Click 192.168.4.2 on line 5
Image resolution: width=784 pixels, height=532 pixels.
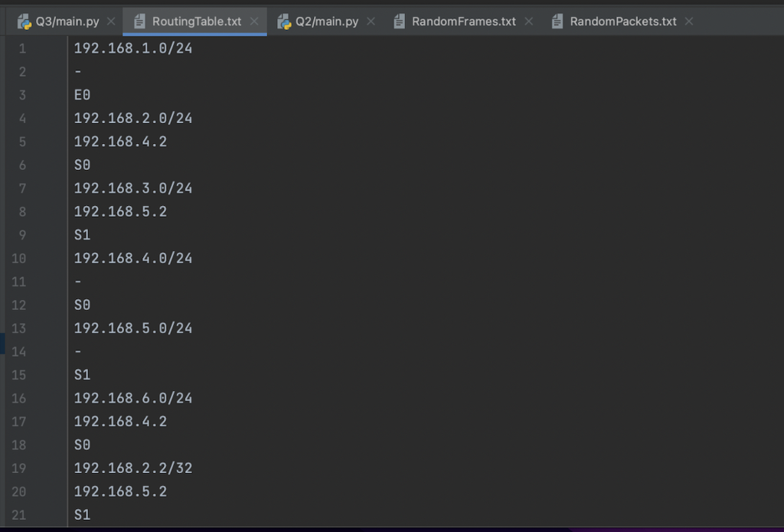pos(120,142)
